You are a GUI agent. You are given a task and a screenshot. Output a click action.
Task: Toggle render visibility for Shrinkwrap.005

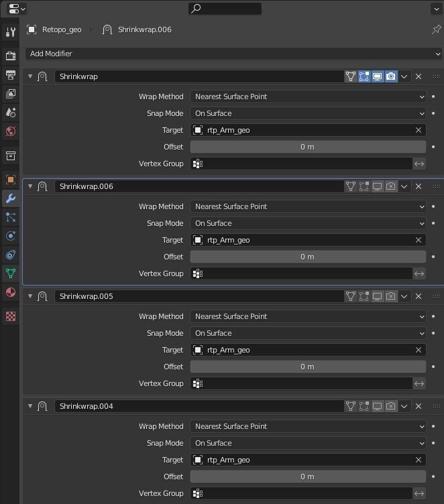tap(391, 296)
